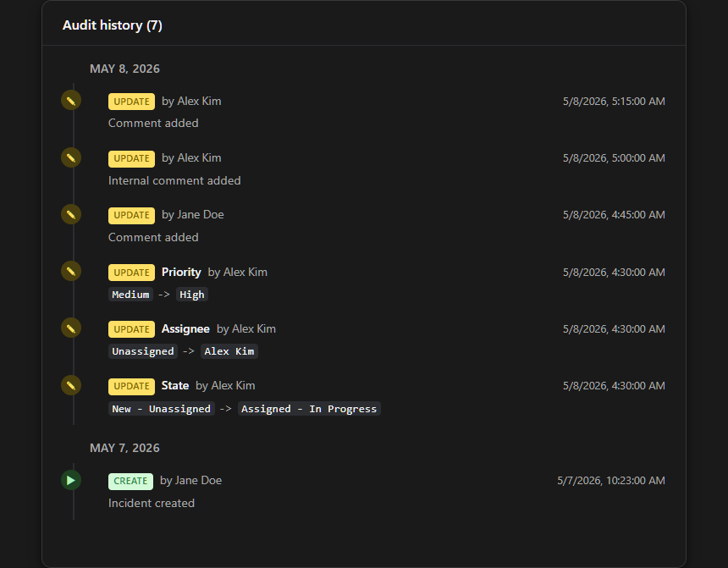The height and width of the screenshot is (568, 728).
Task: Click 'by Jane Doe' on the 4:45 update
Action: pyautogui.click(x=193, y=214)
